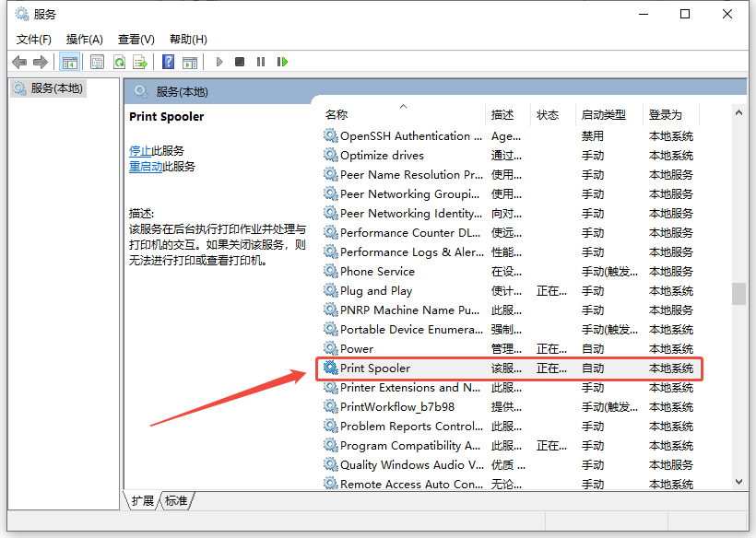
Task: Sort by the 启动类型 column header
Action: 608,114
